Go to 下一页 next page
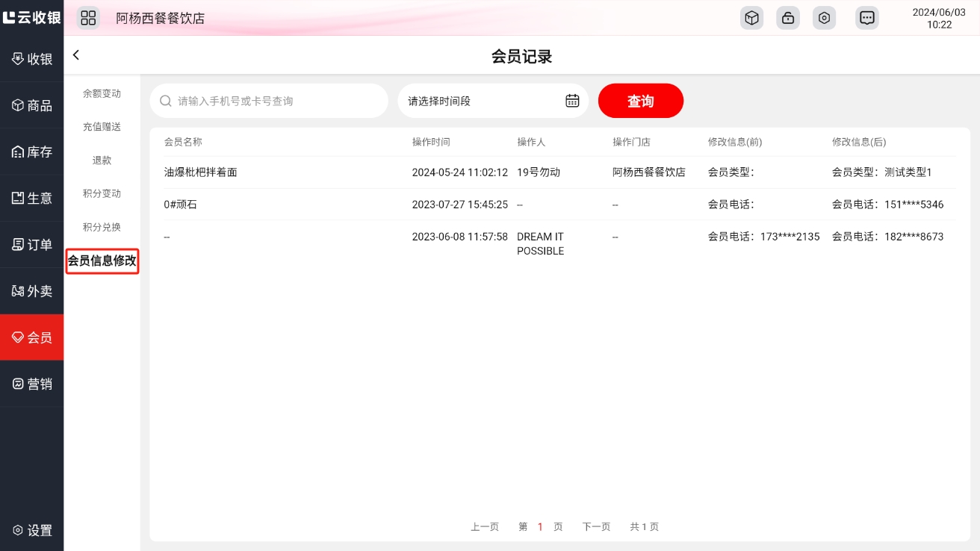Viewport: 980px width, 551px height. [x=596, y=526]
